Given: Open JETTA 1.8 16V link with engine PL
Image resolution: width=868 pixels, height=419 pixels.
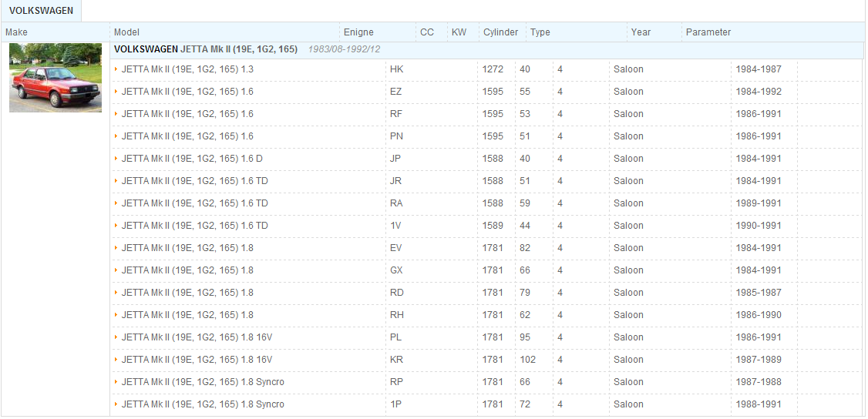Looking at the screenshot, I should pos(197,337).
